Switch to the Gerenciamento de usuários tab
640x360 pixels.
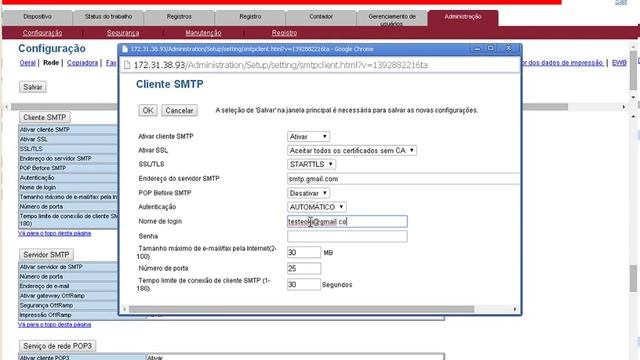[x=392, y=18]
